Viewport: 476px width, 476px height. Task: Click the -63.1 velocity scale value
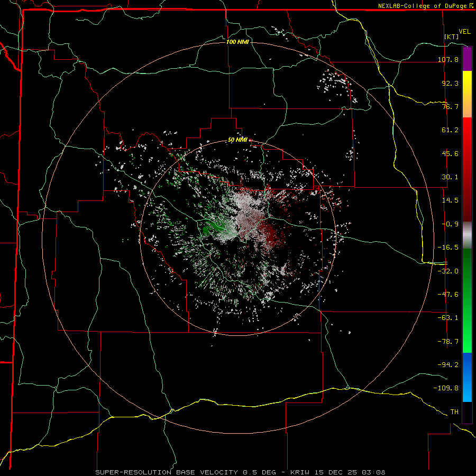448,318
